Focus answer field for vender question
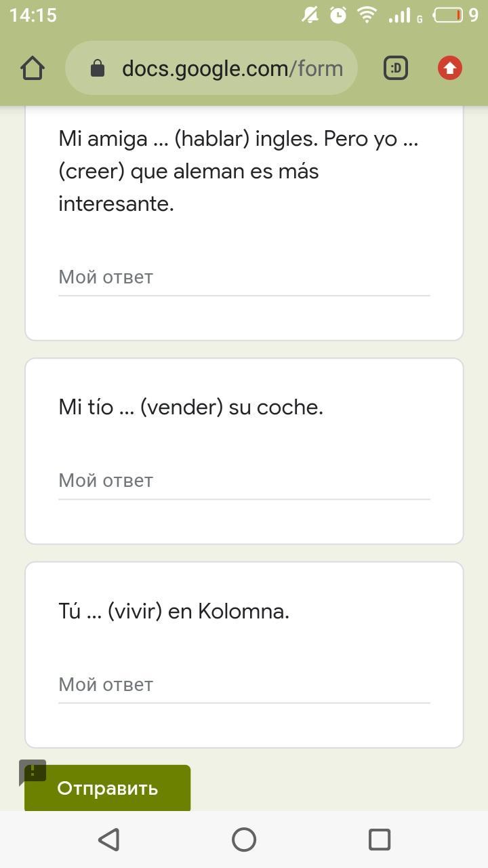The width and height of the screenshot is (488, 868). click(x=244, y=481)
